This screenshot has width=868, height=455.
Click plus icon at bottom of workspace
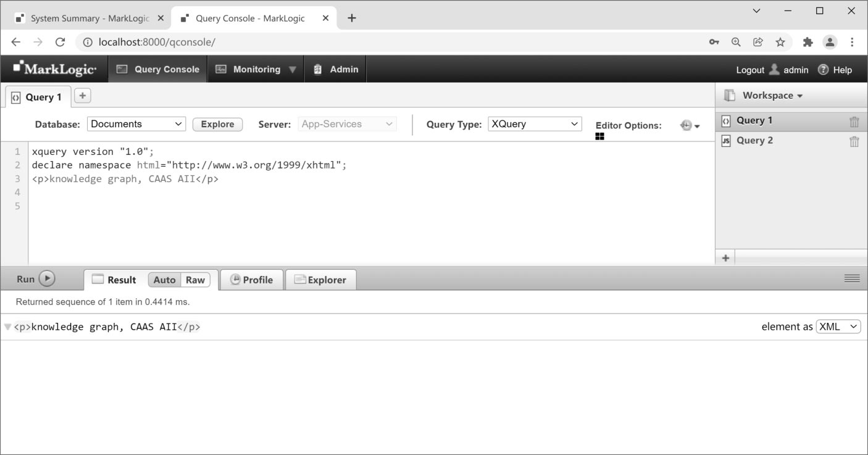coord(725,258)
